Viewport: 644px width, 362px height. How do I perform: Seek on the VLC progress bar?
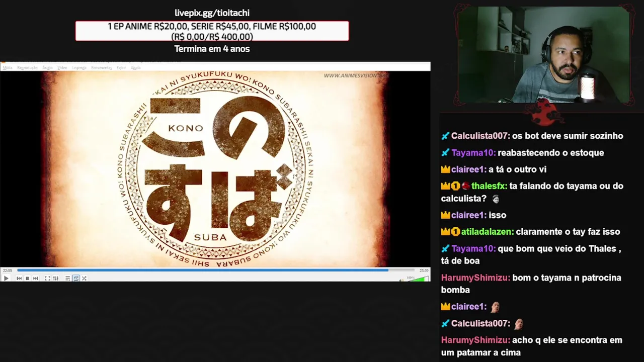215,270
